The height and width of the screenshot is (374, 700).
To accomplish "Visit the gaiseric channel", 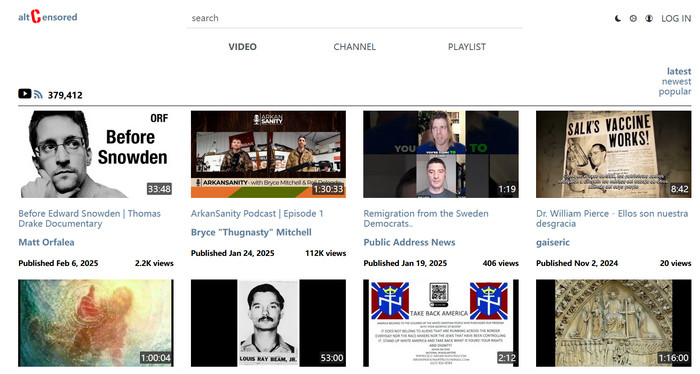I will pyautogui.click(x=553, y=242).
